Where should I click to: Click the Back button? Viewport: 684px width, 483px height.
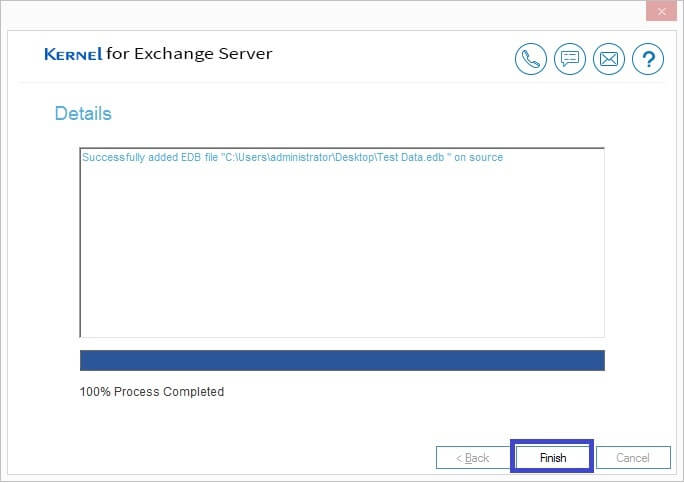(472, 457)
